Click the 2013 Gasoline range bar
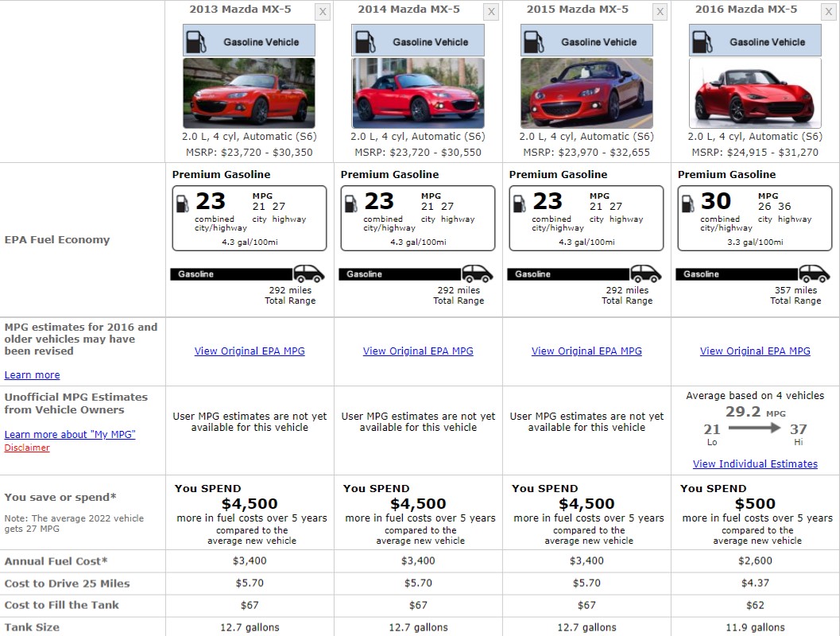 [232, 273]
